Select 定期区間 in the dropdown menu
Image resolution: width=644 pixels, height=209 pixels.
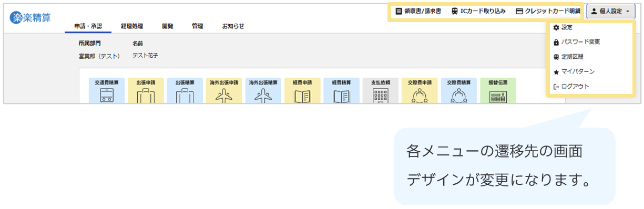[568, 57]
